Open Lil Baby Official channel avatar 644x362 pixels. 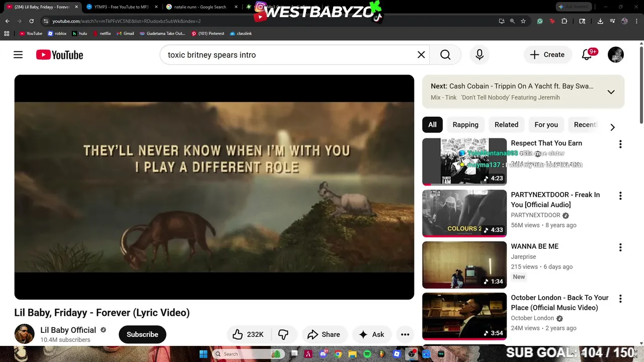tap(24, 334)
